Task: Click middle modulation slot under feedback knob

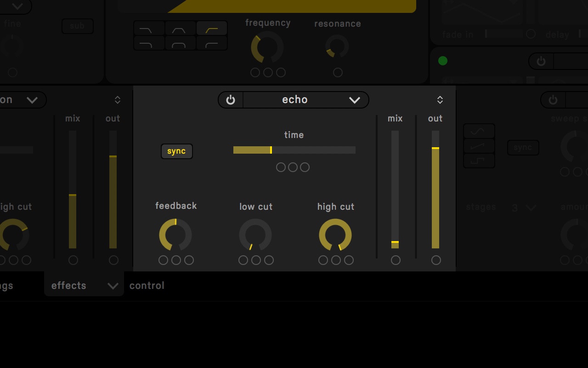Action: pyautogui.click(x=176, y=260)
